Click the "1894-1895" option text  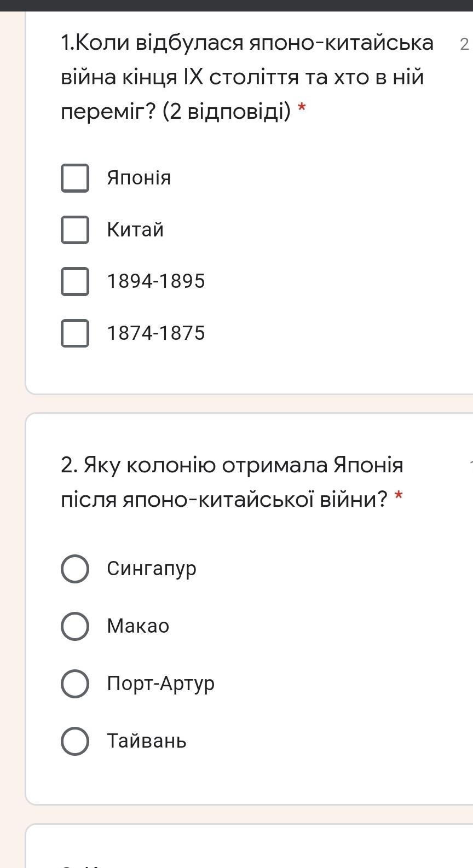pyautogui.click(x=156, y=281)
